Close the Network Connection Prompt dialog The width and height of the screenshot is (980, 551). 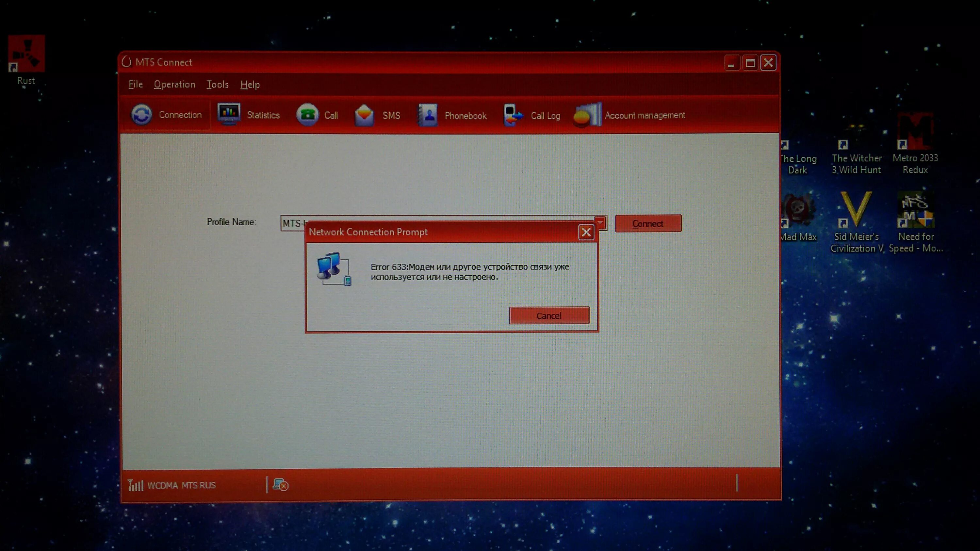(x=586, y=232)
